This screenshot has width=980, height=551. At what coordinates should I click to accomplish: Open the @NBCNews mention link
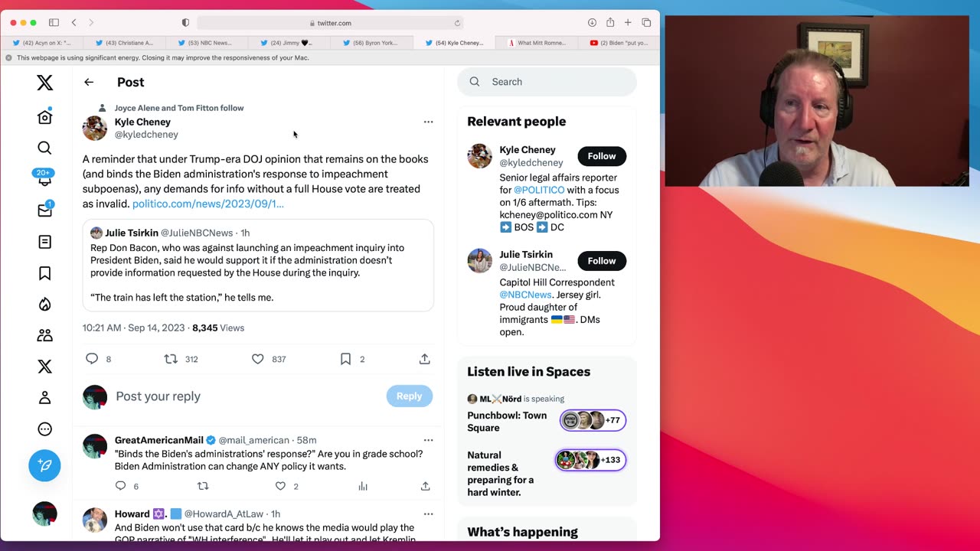point(526,295)
